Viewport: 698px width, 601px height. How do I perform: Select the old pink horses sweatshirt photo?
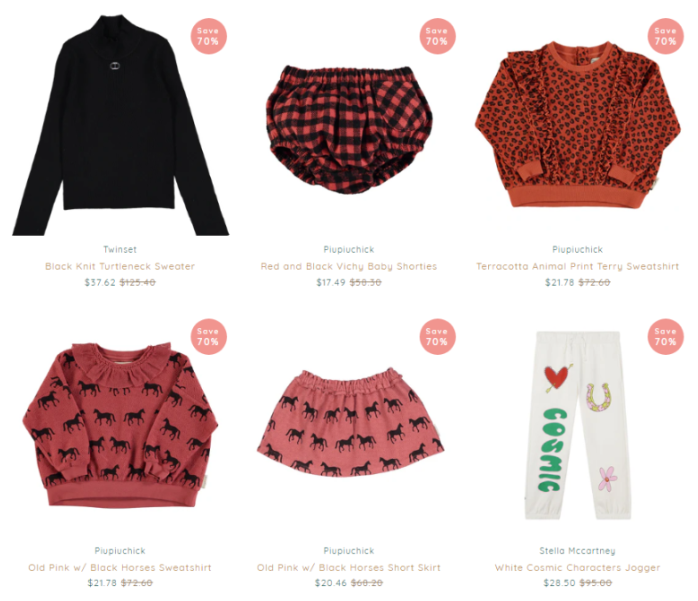pos(120,425)
